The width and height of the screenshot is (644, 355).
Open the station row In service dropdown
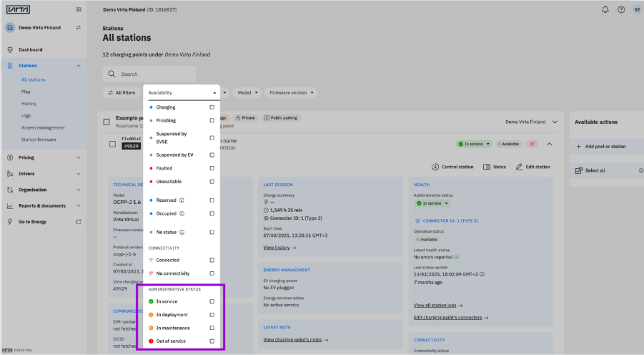pos(474,144)
